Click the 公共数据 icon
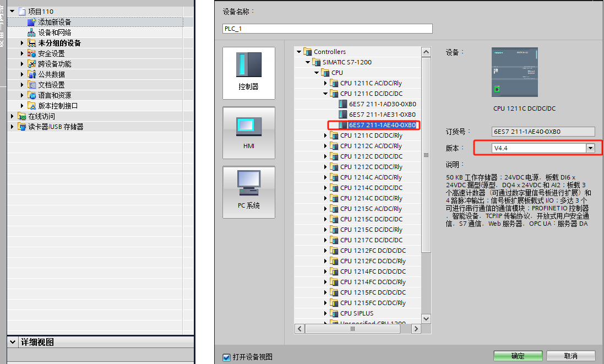The width and height of the screenshot is (604, 364). click(x=31, y=74)
